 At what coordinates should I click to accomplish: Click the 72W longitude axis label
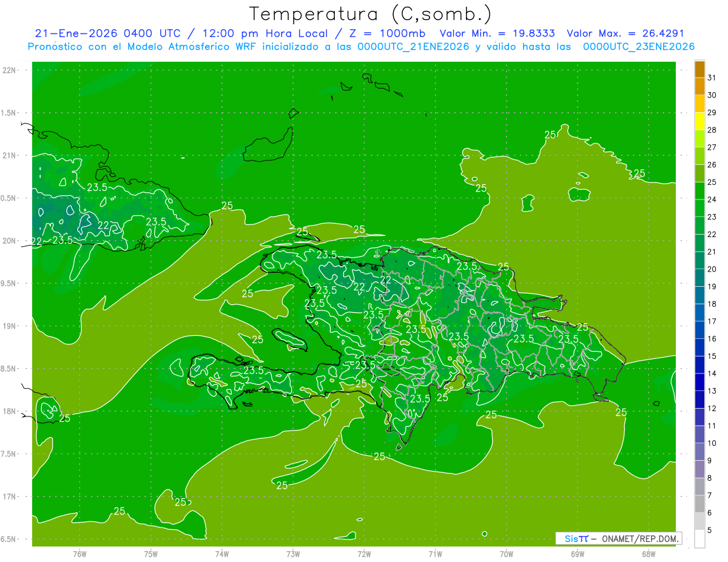(364, 554)
